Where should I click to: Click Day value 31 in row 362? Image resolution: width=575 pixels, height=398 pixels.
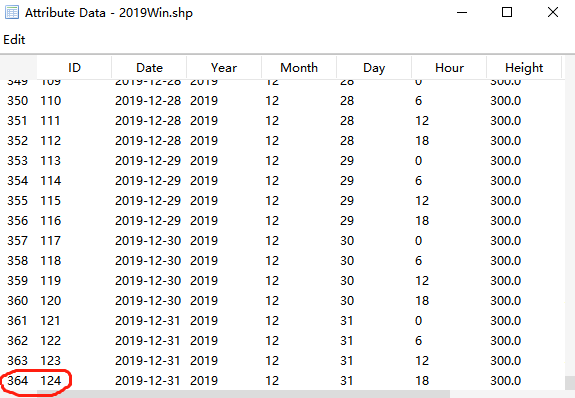(347, 340)
